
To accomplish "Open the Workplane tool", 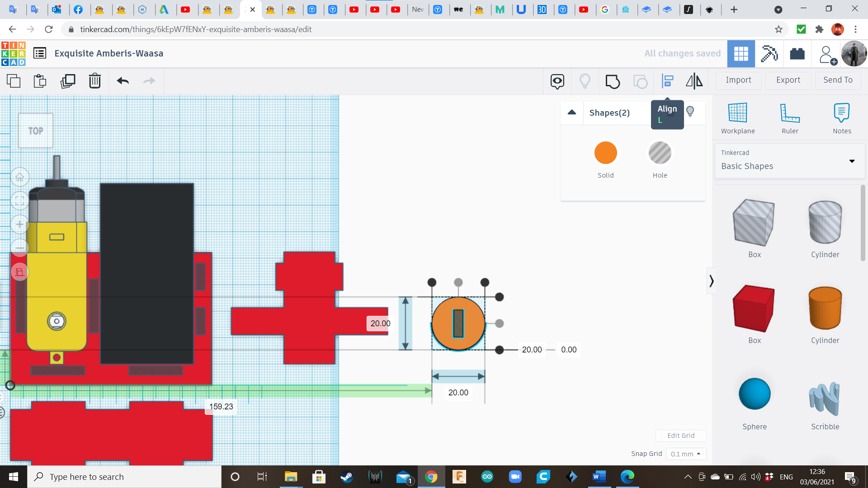I will click(x=737, y=117).
